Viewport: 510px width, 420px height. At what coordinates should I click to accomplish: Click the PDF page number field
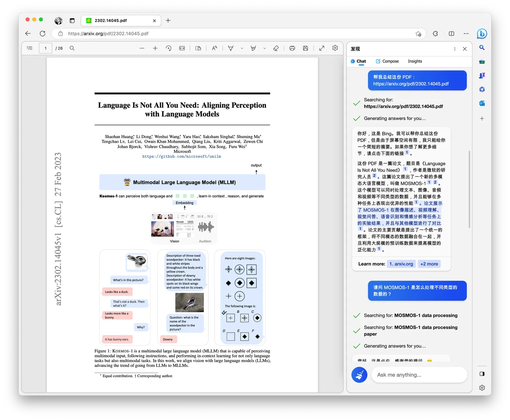(x=46, y=48)
